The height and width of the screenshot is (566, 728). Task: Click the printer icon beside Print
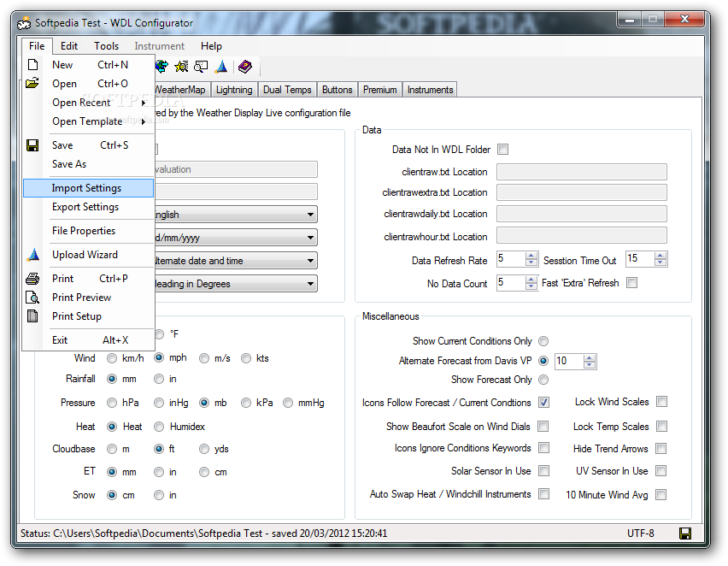pyautogui.click(x=32, y=279)
